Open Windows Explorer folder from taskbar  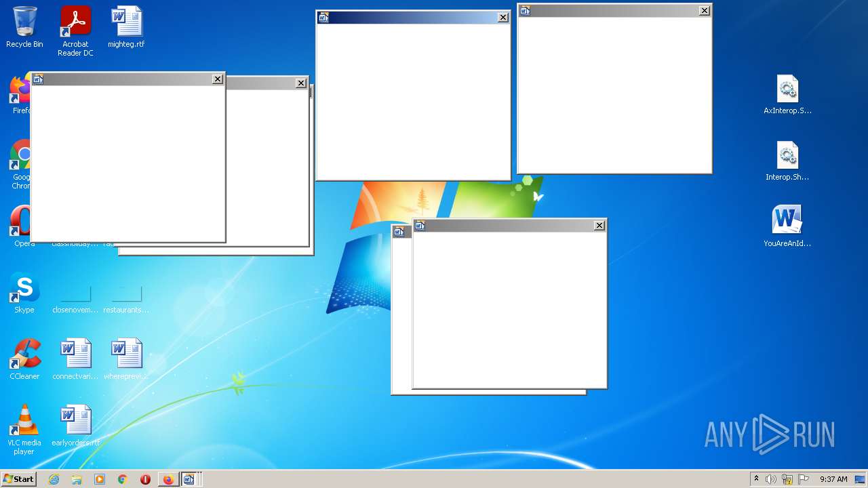(x=77, y=479)
